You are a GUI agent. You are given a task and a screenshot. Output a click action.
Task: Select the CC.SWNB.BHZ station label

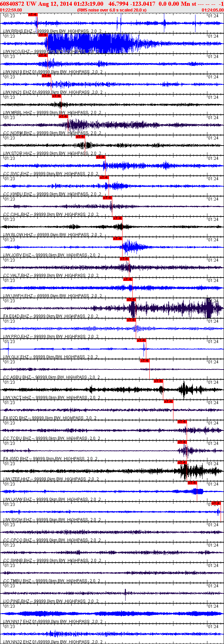pos(52,561)
